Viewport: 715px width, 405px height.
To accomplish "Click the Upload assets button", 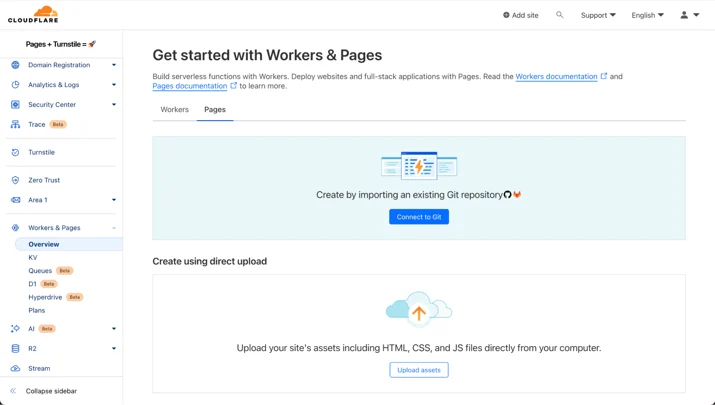I will (419, 370).
